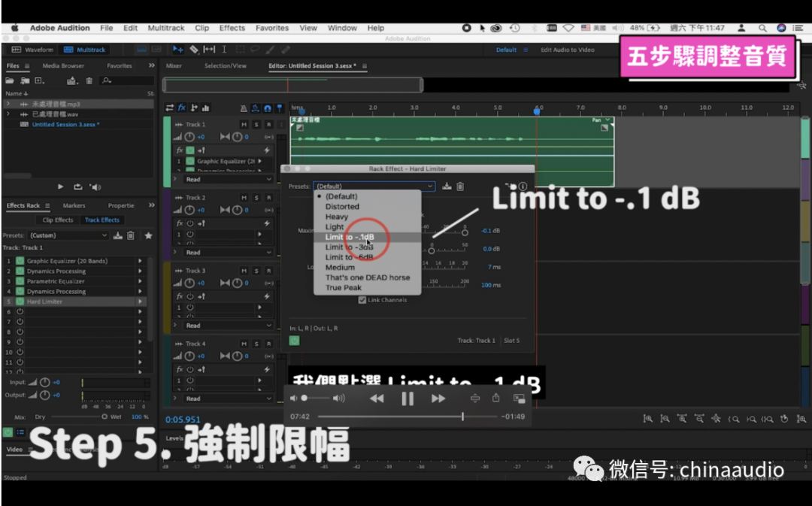Click the Files panel loop playback icon
Viewport: 812px width, 506px height.
pyautogui.click(x=77, y=187)
